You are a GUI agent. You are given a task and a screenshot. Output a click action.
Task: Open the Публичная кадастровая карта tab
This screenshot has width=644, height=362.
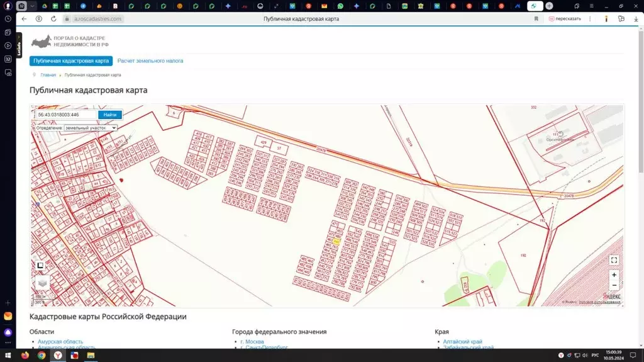click(71, 61)
